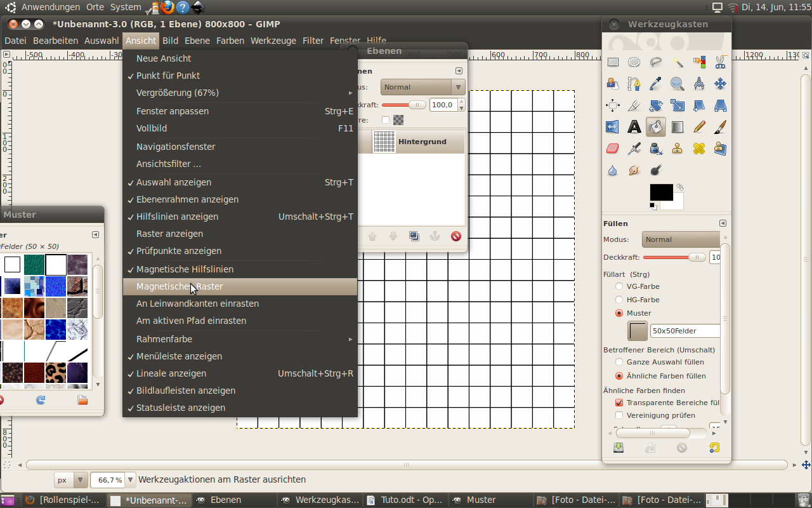Open the Muster panel tab menu arrow
This screenshot has height=508, width=812.
point(95,235)
